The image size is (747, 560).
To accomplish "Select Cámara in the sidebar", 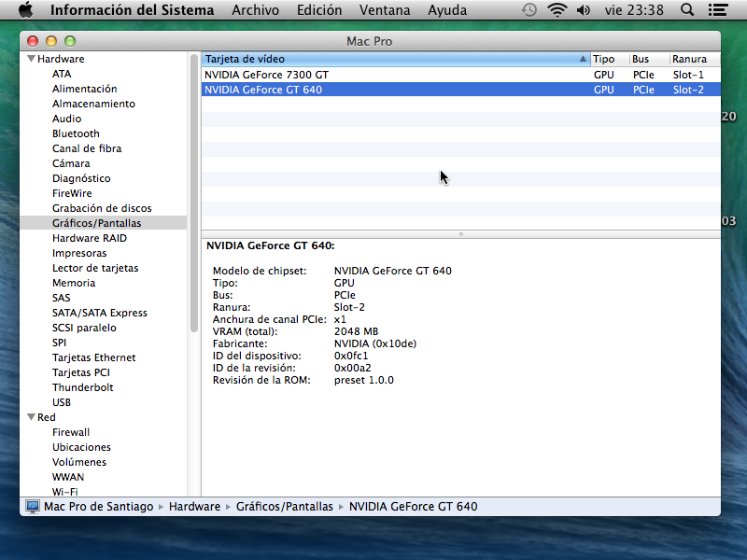I will 71,164.
